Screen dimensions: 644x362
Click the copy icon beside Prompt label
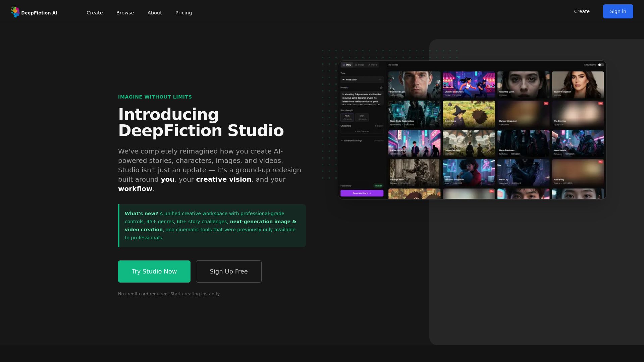click(x=381, y=88)
